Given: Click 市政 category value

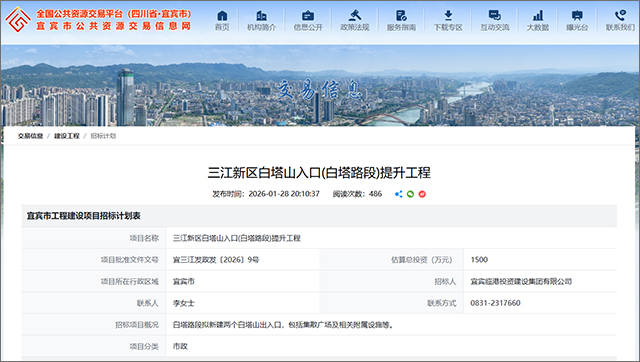Looking at the screenshot, I should (x=180, y=346).
